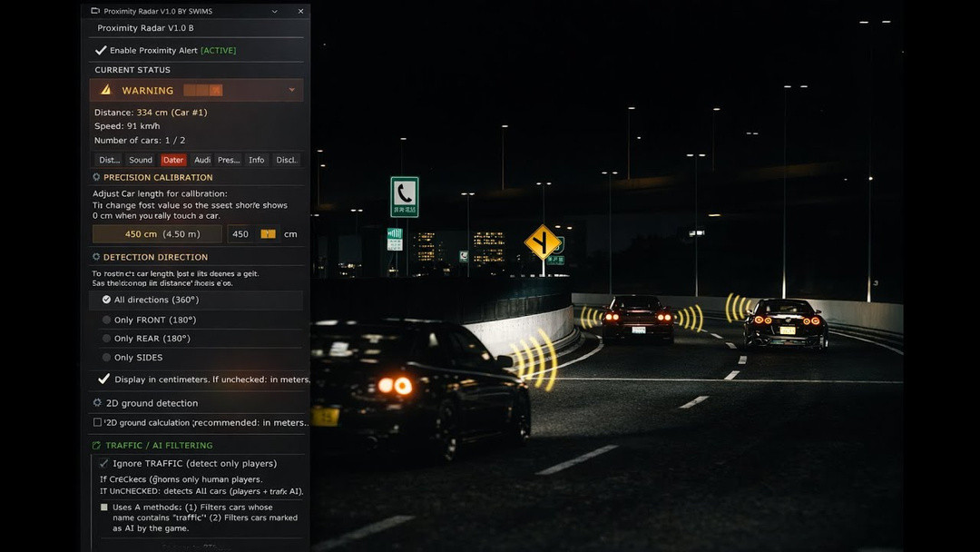
Task: Collapse the panel using the title bar chevron
Action: [x=274, y=11]
